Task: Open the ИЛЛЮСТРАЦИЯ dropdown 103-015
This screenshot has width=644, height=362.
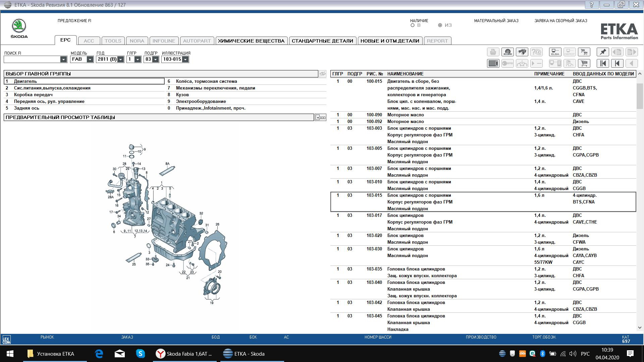Action: [185, 59]
